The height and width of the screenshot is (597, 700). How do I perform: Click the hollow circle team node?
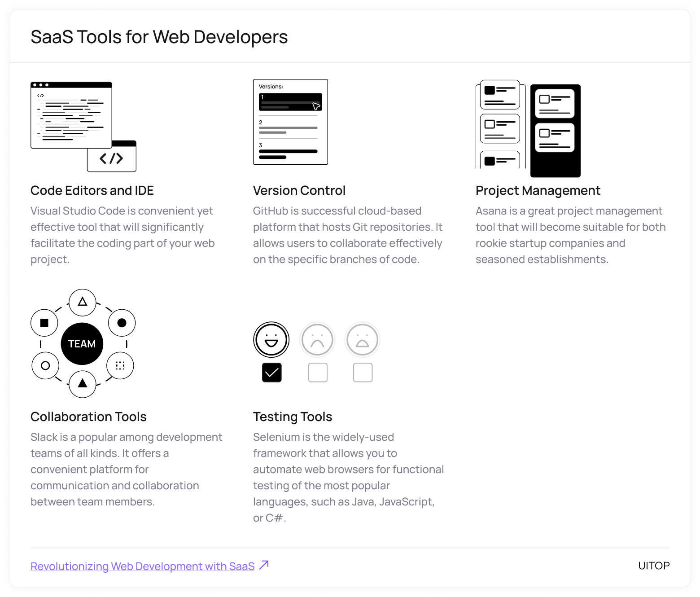45,365
